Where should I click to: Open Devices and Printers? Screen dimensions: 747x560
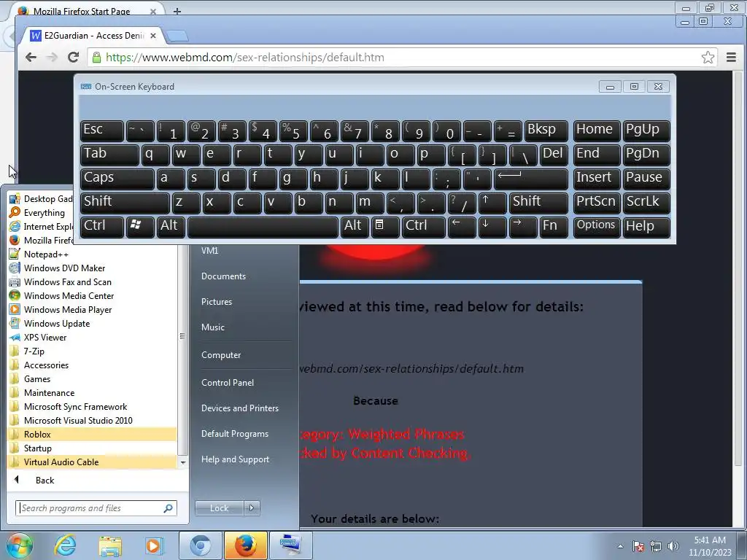239,408
